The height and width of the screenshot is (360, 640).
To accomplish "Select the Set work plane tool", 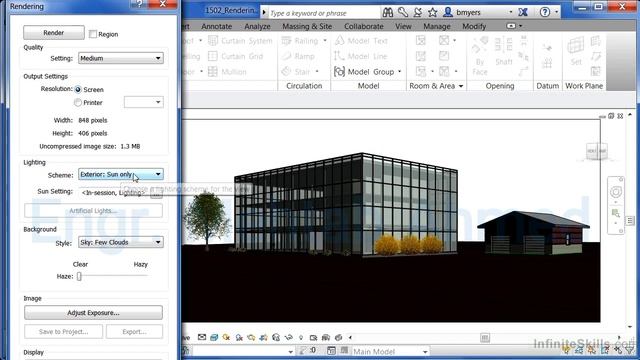I will click(576, 51).
